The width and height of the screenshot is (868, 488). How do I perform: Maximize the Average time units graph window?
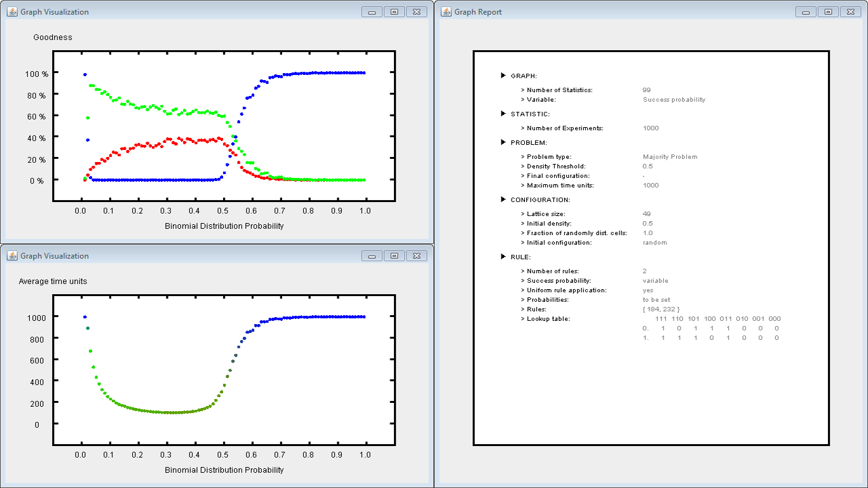coord(394,256)
